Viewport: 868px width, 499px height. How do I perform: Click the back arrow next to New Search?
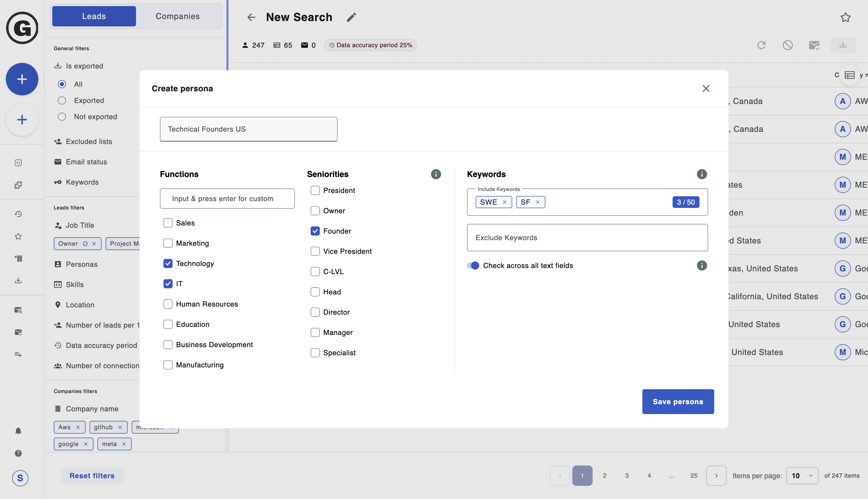pos(251,17)
